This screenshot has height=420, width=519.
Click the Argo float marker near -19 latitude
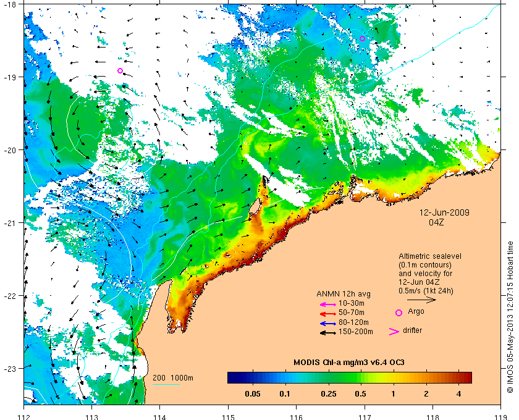[120, 70]
